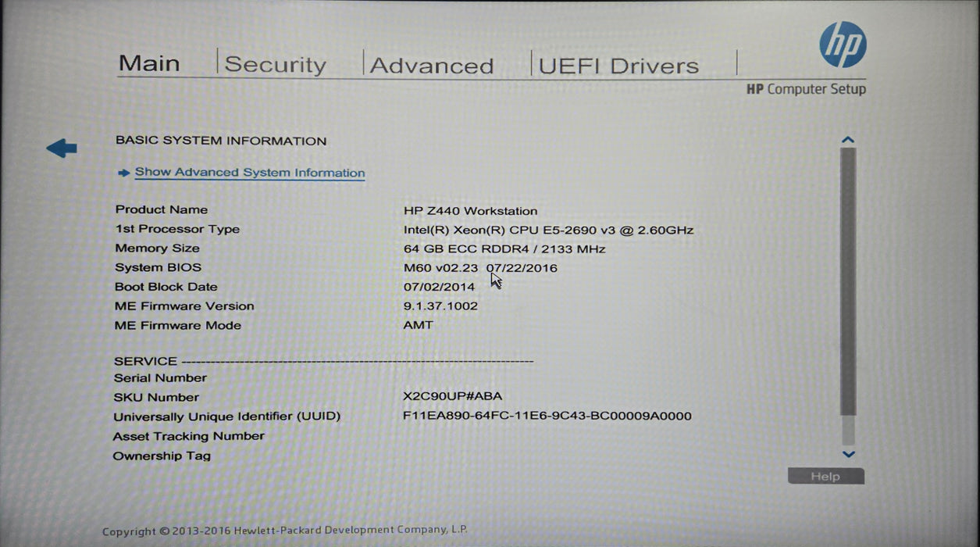The height and width of the screenshot is (547, 980).
Task: Click the HP logo
Action: click(843, 45)
